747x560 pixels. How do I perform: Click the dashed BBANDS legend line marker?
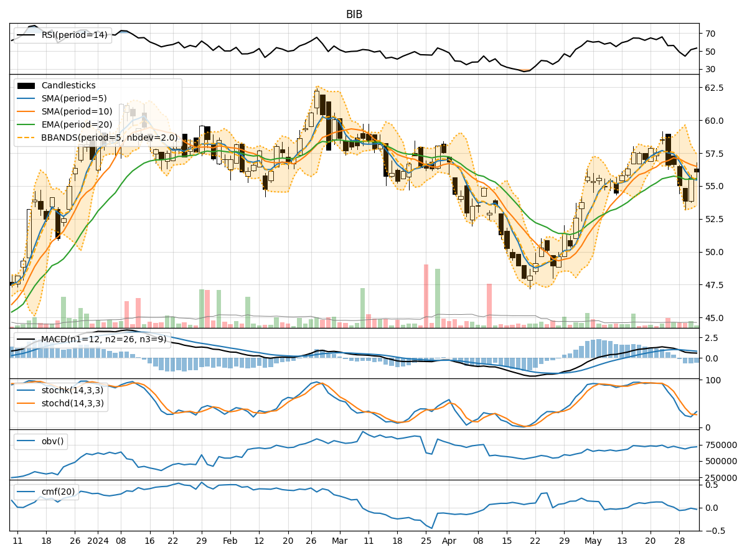tap(26, 138)
